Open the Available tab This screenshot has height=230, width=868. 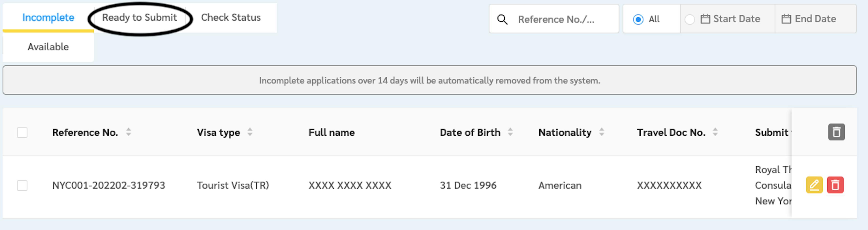click(48, 47)
